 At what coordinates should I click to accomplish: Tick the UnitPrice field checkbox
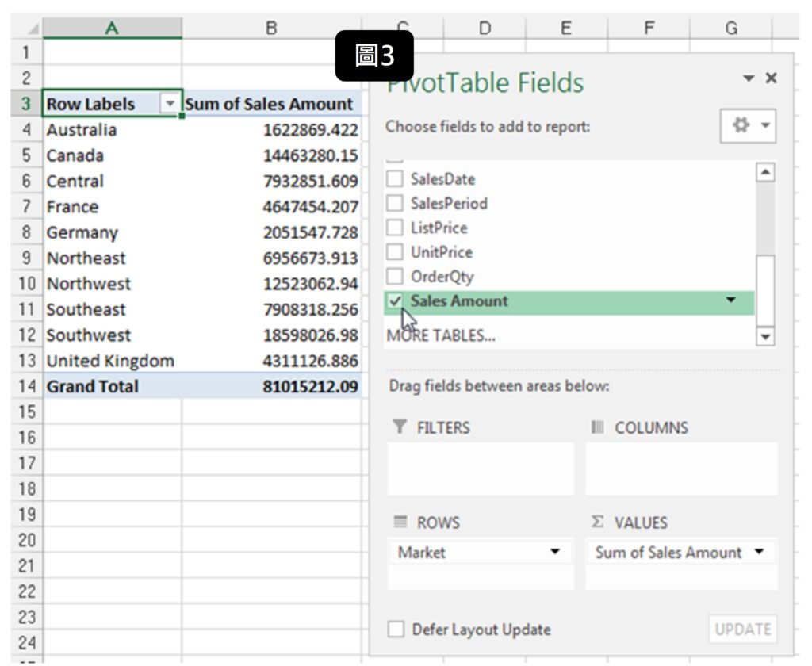coord(395,253)
